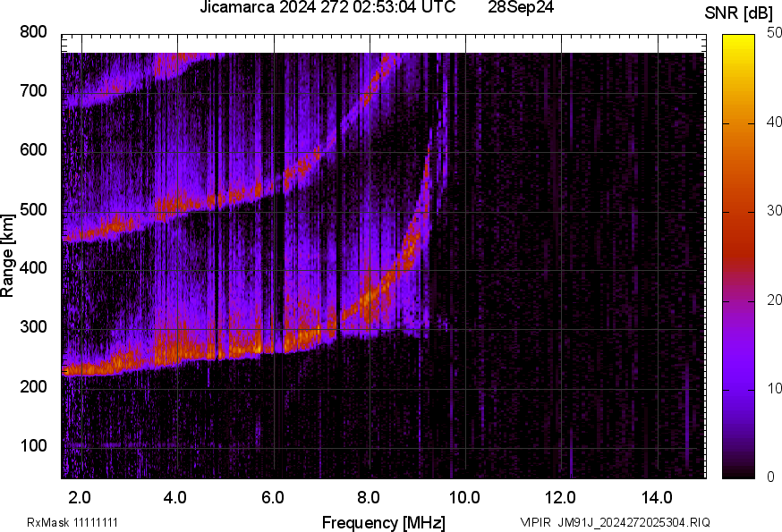Click the 10.0 frequency tick label
This screenshot has width=782, height=532.
pyautogui.click(x=464, y=496)
